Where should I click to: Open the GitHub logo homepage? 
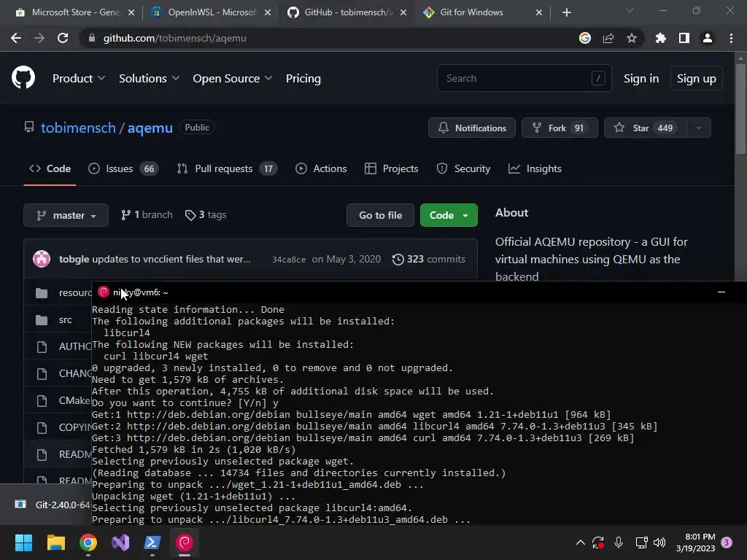tap(23, 77)
